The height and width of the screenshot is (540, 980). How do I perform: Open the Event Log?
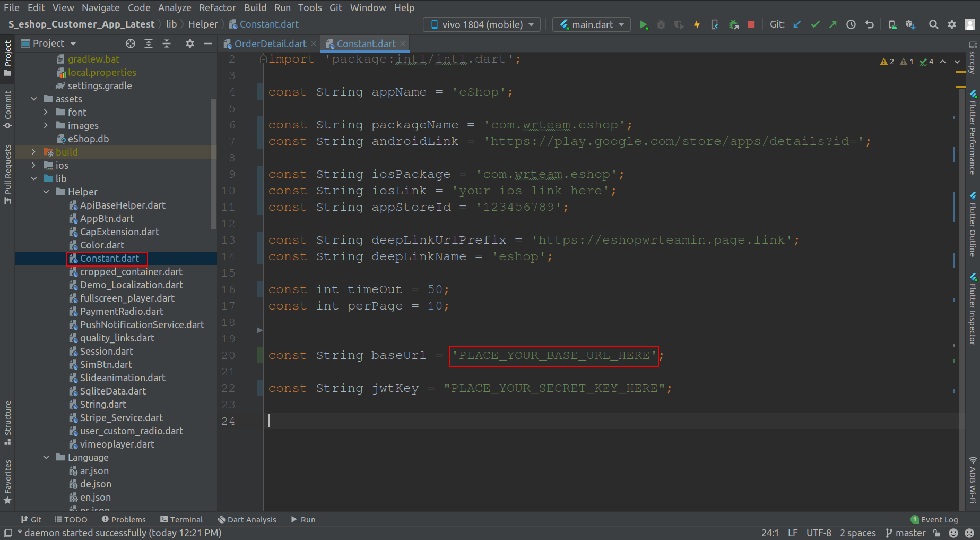click(934, 520)
